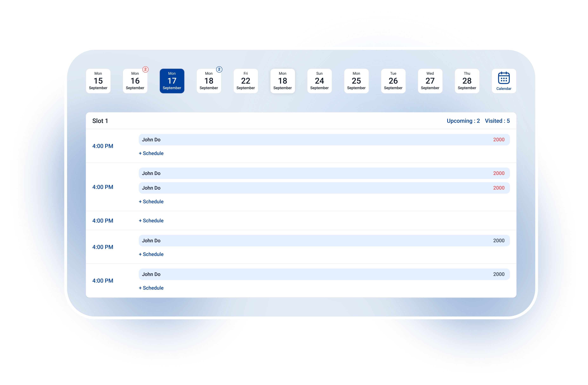Screen dimensions: 588x385
Task: Click + Schedule under the paired John Do entries
Action: [x=151, y=201]
